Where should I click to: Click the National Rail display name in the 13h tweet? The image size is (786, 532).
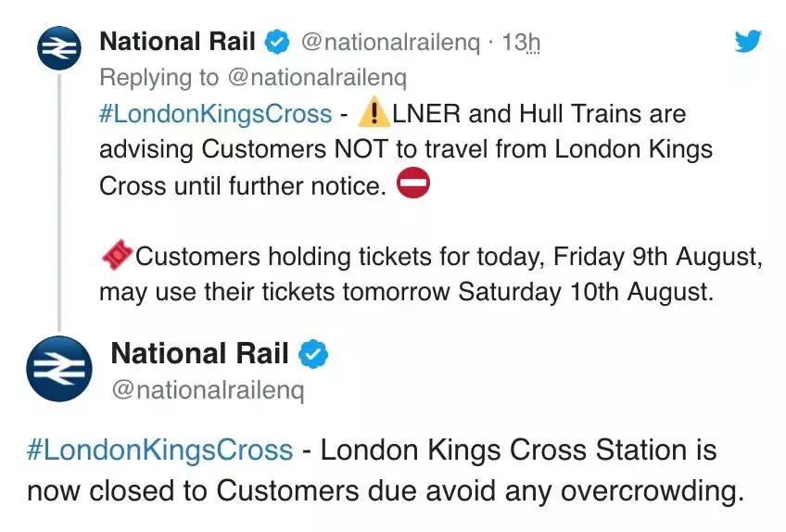click(x=176, y=42)
